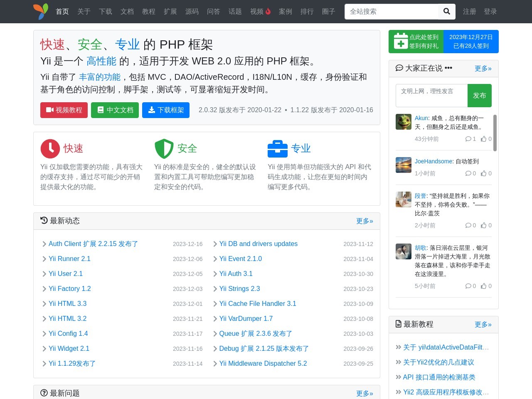
Task: Click the search magnifier icon
Action: click(x=446, y=11)
